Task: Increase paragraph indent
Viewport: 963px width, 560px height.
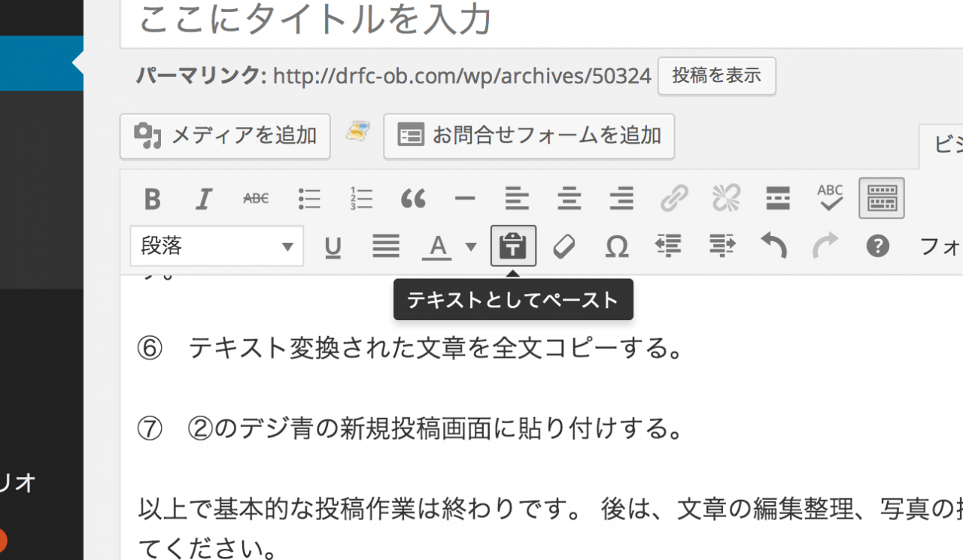Action: (721, 246)
